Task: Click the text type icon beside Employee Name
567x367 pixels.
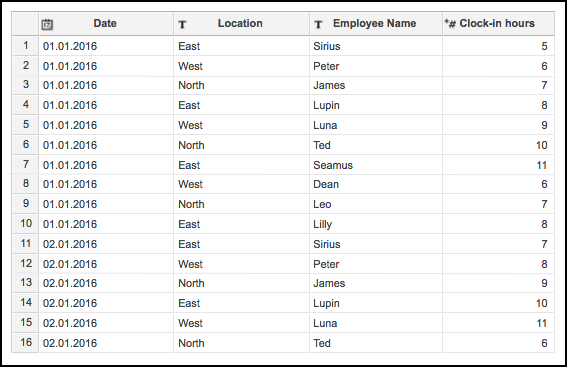Action: point(318,25)
